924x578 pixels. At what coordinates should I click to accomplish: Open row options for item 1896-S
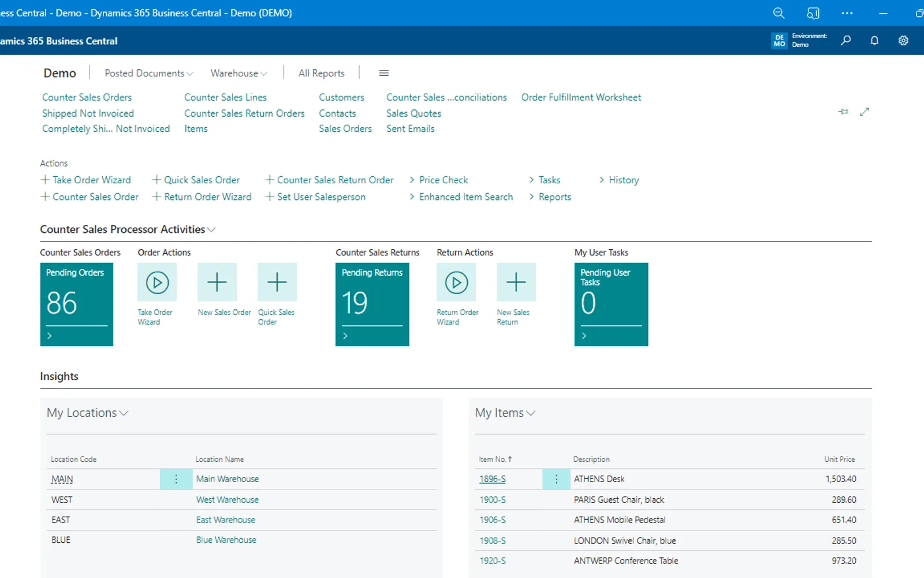coord(556,479)
